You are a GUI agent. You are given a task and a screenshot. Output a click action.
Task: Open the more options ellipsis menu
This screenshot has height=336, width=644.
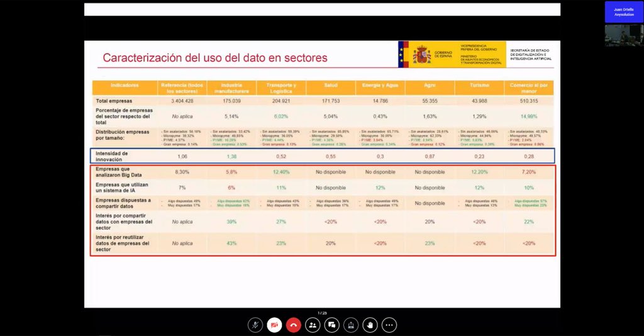pyautogui.click(x=389, y=325)
